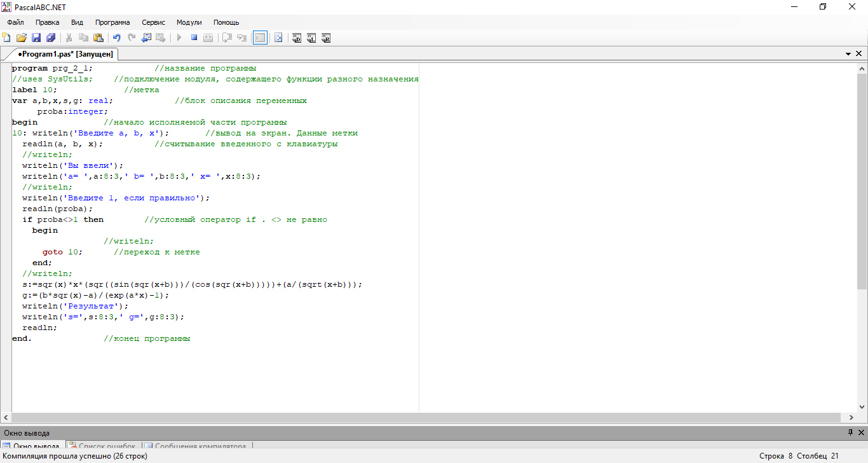Click the 'g:=(b*sqr(x)-a)/(exp(a*x)-1);' line

click(95, 295)
